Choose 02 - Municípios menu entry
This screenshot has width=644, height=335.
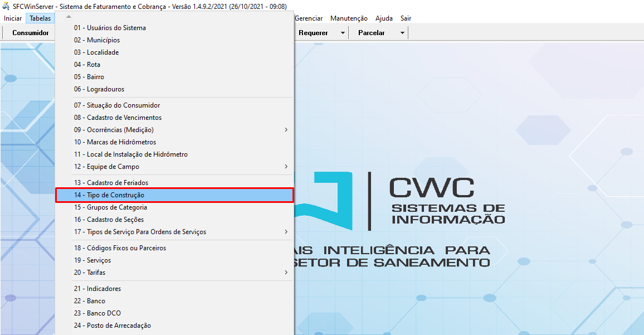click(x=96, y=40)
